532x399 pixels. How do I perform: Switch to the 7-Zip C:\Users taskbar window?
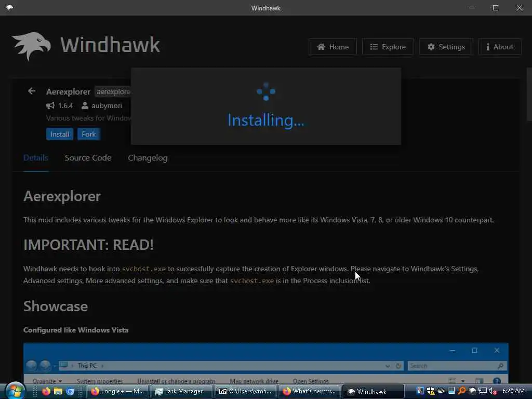[245, 391]
